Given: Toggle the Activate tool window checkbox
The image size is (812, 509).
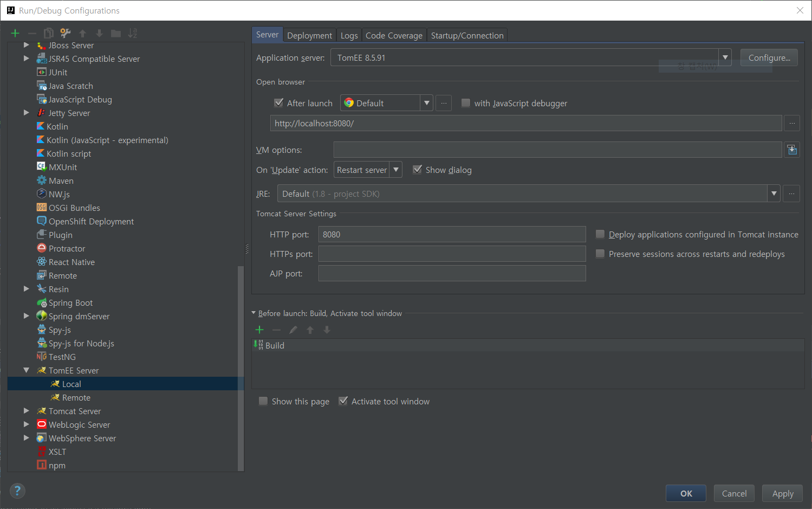Looking at the screenshot, I should click(343, 401).
